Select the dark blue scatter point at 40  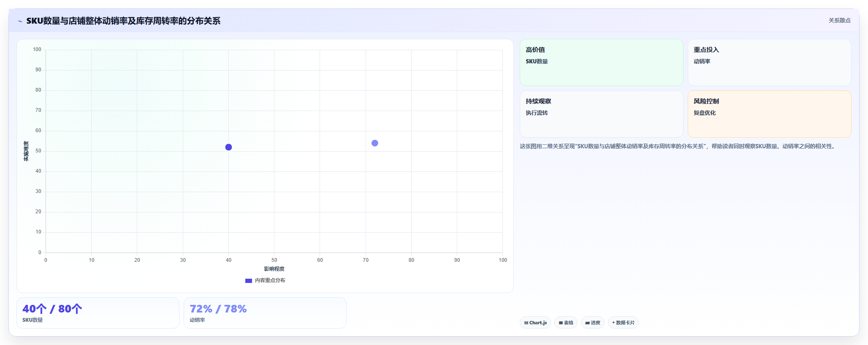pos(228,147)
